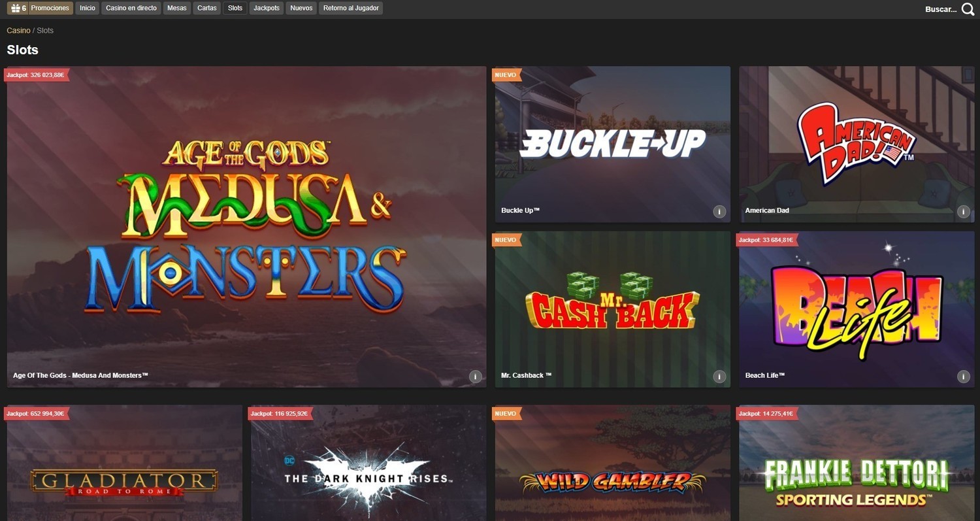
Task: Select the Cartas category
Action: (x=207, y=8)
